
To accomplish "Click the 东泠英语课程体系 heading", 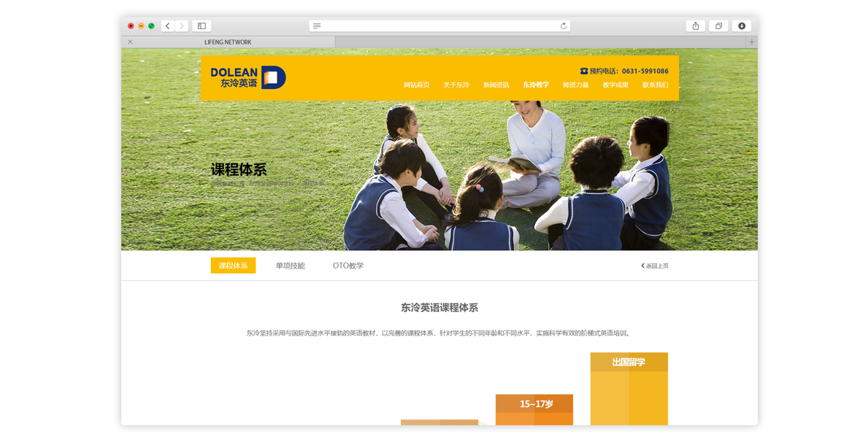I will click(x=439, y=308).
